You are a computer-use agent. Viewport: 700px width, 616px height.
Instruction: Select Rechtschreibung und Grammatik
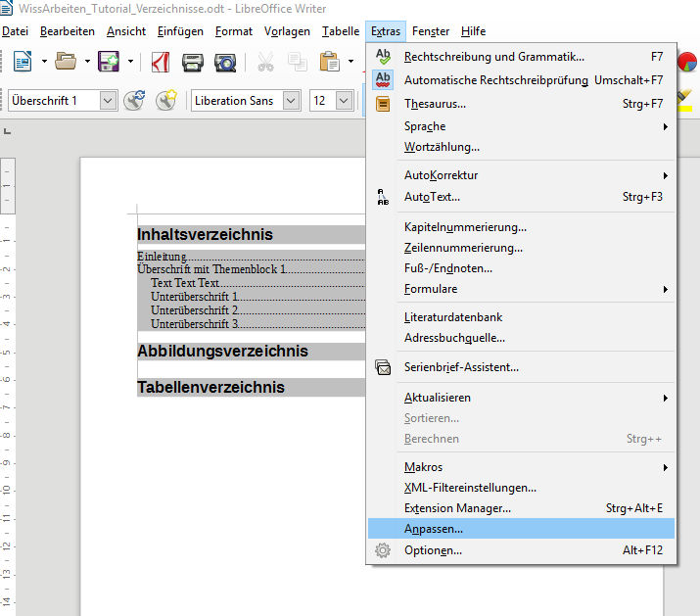click(521, 57)
